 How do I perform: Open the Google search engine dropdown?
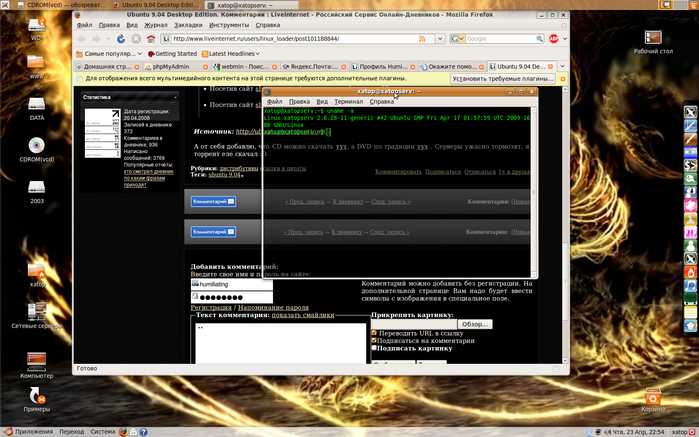click(x=458, y=39)
